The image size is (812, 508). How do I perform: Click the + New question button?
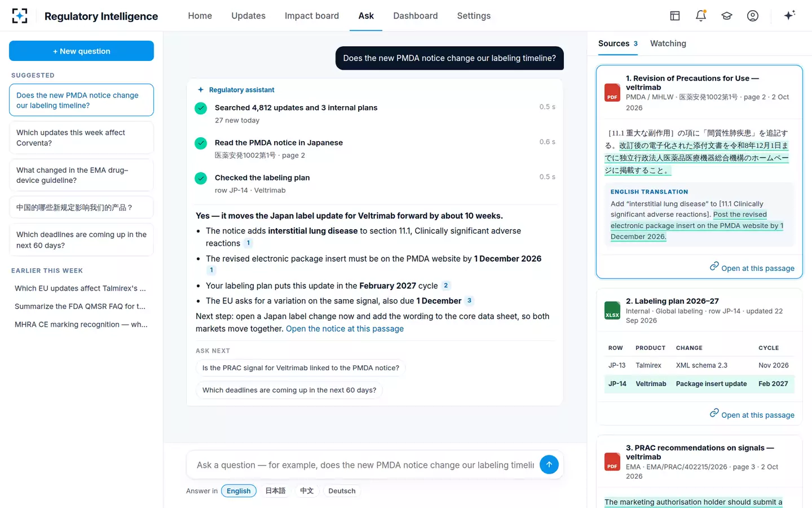tap(81, 51)
